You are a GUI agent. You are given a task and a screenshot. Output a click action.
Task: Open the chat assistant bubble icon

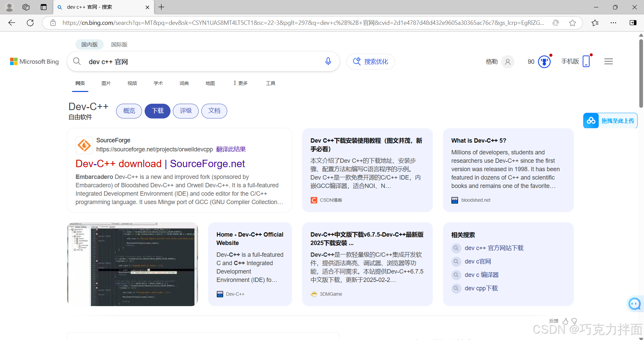[634, 304]
